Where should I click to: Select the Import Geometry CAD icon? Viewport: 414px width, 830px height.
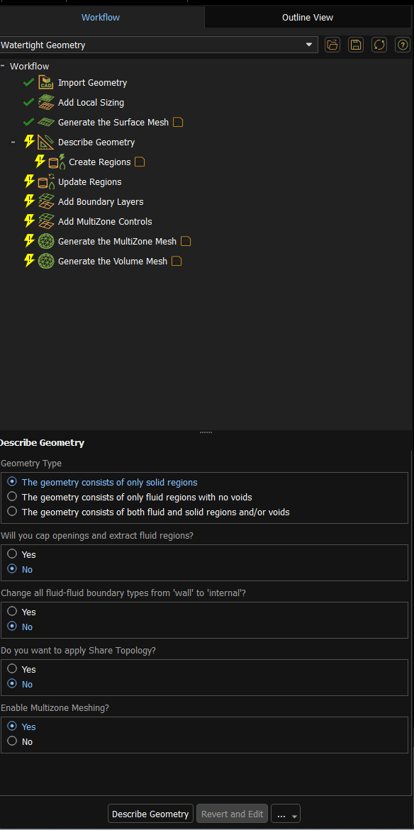pyautogui.click(x=46, y=83)
